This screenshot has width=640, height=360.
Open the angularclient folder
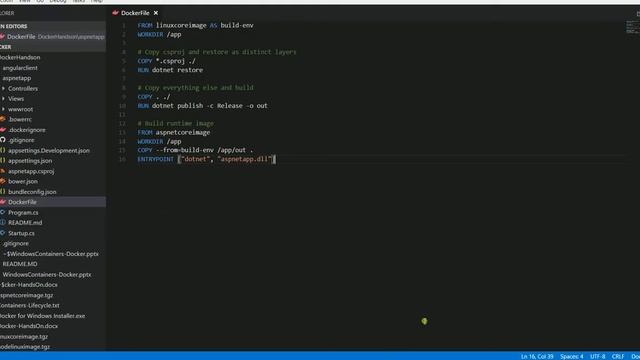coord(20,68)
